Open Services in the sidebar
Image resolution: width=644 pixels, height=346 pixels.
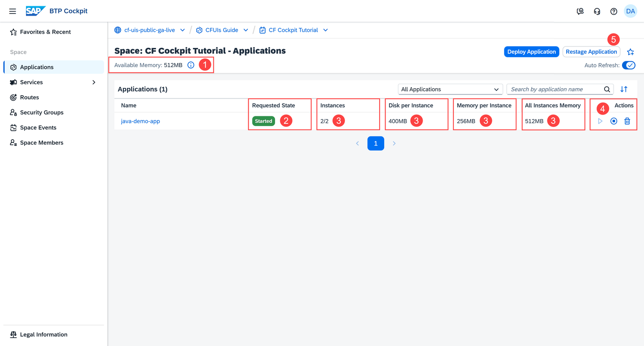(54, 82)
